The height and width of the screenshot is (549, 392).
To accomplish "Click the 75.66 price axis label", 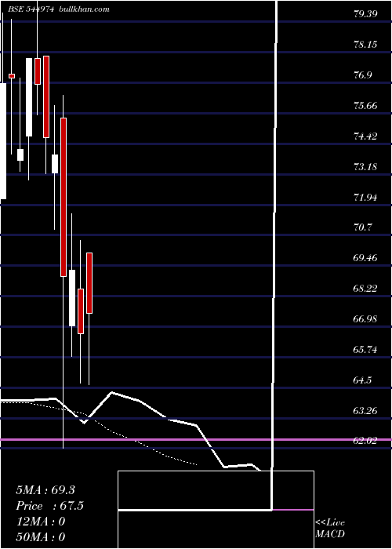I will click(365, 105).
